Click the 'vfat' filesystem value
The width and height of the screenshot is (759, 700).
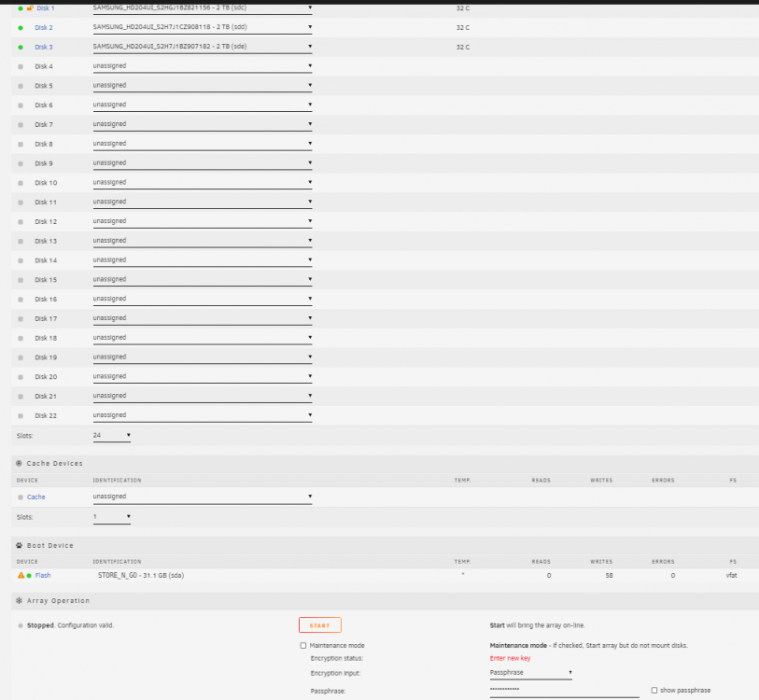(x=731, y=576)
